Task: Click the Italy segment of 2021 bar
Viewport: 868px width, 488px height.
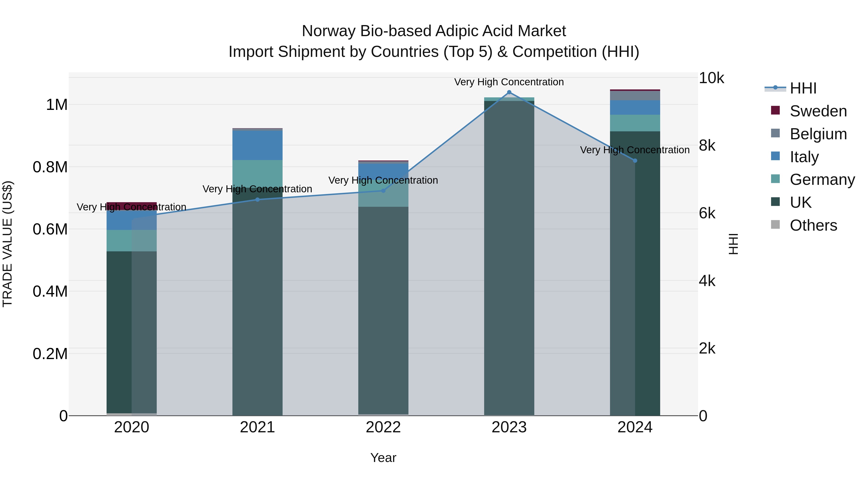Action: 258,145
